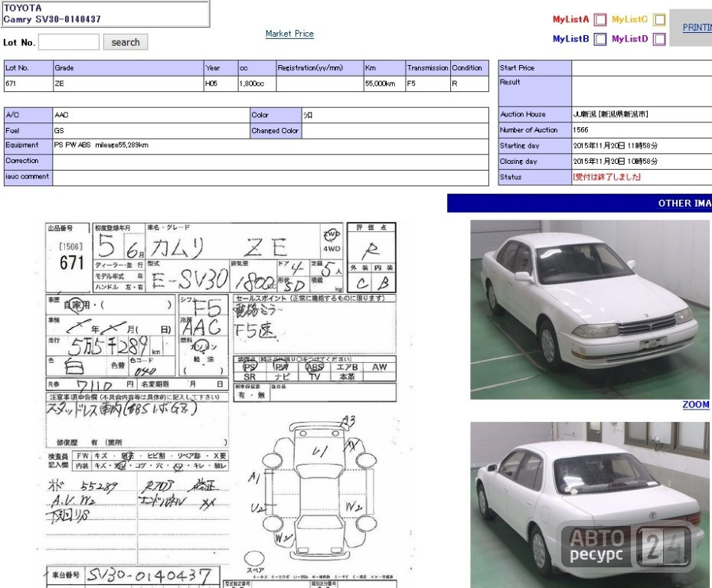
Task: Open the rear view car photo
Action: pos(590,505)
